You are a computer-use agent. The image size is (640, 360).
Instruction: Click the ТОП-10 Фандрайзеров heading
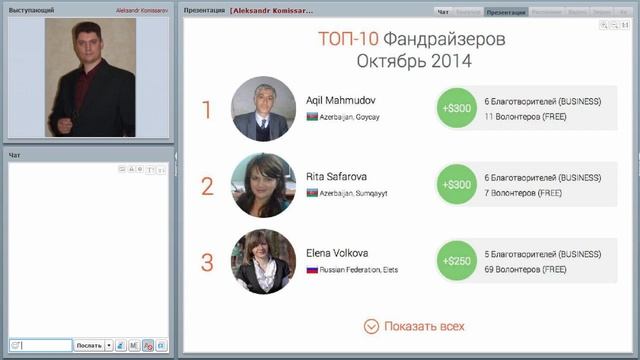coord(412,39)
